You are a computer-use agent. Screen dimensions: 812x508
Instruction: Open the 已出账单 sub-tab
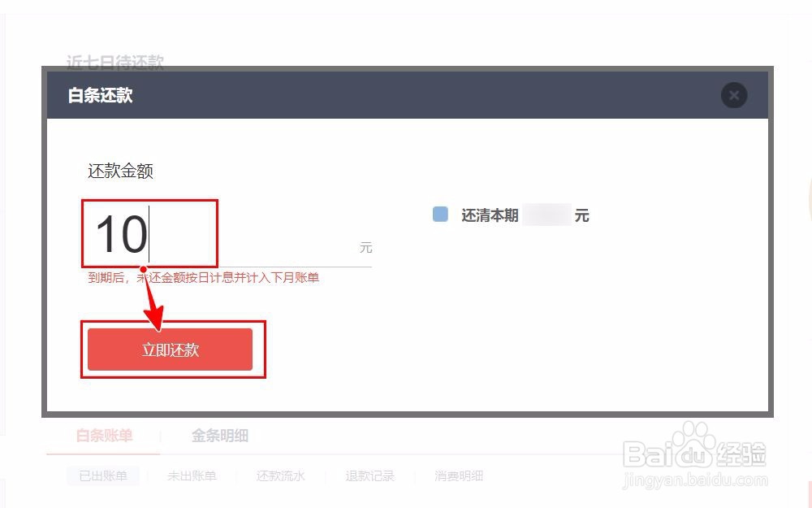coord(103,475)
